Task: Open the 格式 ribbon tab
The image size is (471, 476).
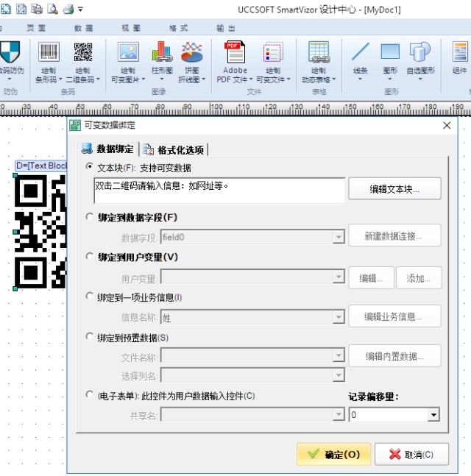Action: pos(178,28)
